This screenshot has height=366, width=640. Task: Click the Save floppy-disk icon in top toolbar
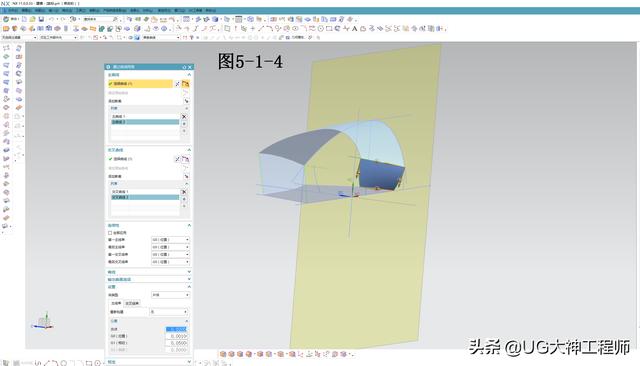pyautogui.click(x=41, y=19)
